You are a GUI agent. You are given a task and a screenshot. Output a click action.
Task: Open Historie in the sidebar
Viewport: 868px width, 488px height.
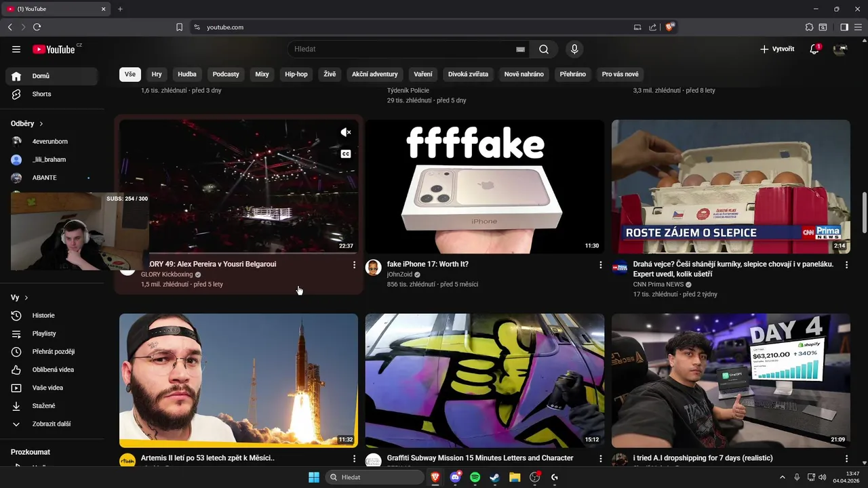pyautogui.click(x=52, y=315)
